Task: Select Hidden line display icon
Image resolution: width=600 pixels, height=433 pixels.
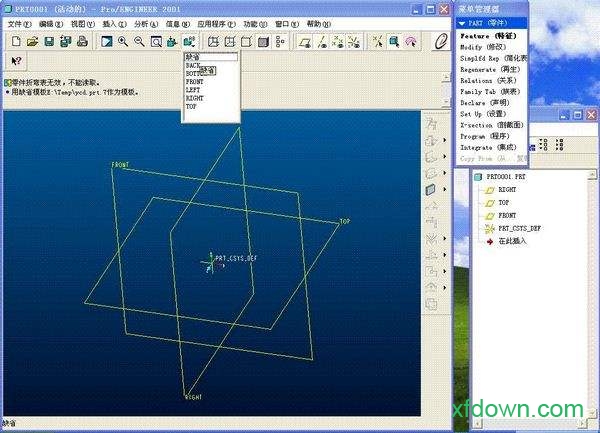Action: [230, 41]
